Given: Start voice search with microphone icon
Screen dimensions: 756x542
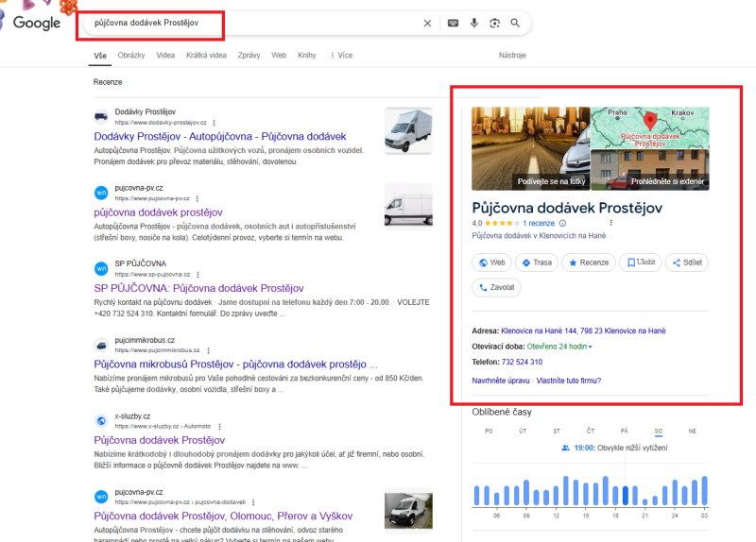Looking at the screenshot, I should click(x=474, y=23).
